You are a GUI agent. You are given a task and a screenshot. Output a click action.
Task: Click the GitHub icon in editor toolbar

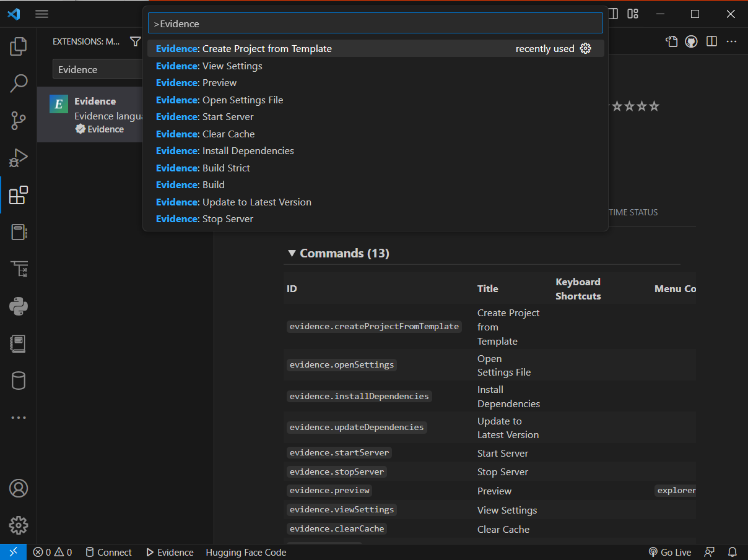coord(692,41)
